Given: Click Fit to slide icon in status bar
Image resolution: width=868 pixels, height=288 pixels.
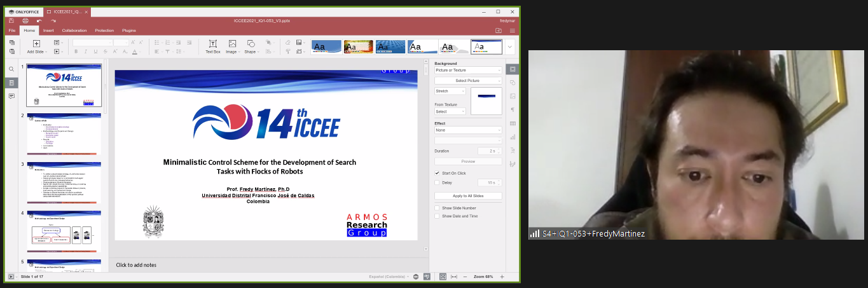Looking at the screenshot, I should tap(443, 277).
